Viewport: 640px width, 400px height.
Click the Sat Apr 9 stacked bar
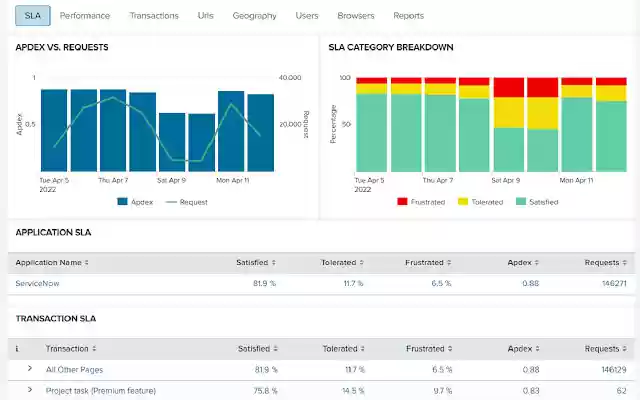[x=509, y=125]
